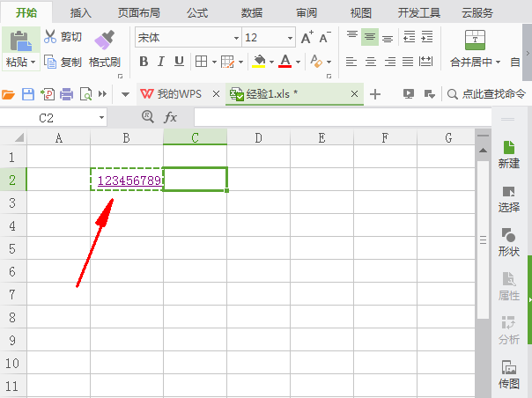Click the yellow fill color bucket
The image size is (532, 398).
coord(259,62)
